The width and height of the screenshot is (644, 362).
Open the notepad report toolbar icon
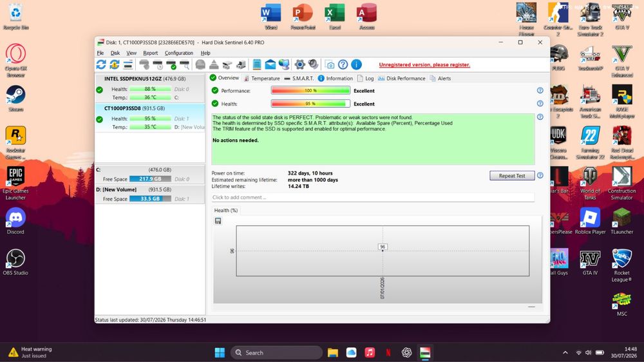point(257,64)
